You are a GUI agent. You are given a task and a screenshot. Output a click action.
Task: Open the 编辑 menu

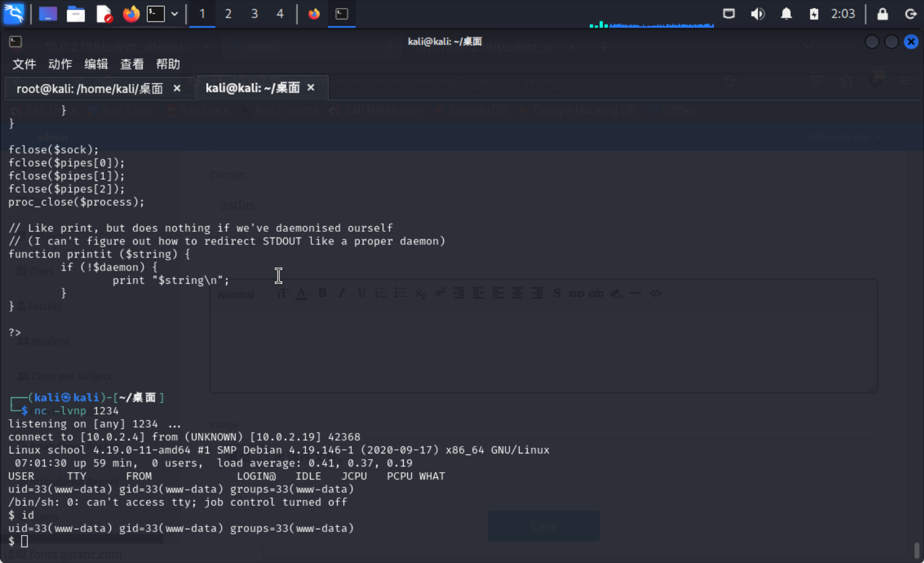(x=96, y=64)
